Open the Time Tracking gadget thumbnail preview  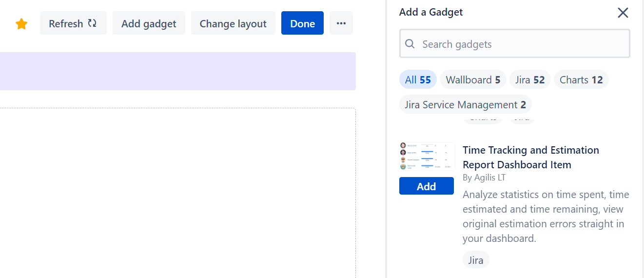pos(427,157)
